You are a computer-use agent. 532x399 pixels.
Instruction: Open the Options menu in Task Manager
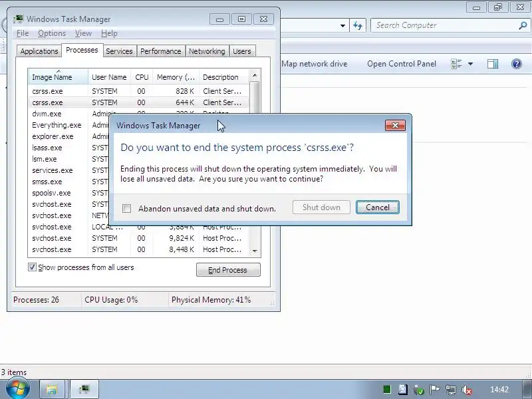[x=52, y=33]
